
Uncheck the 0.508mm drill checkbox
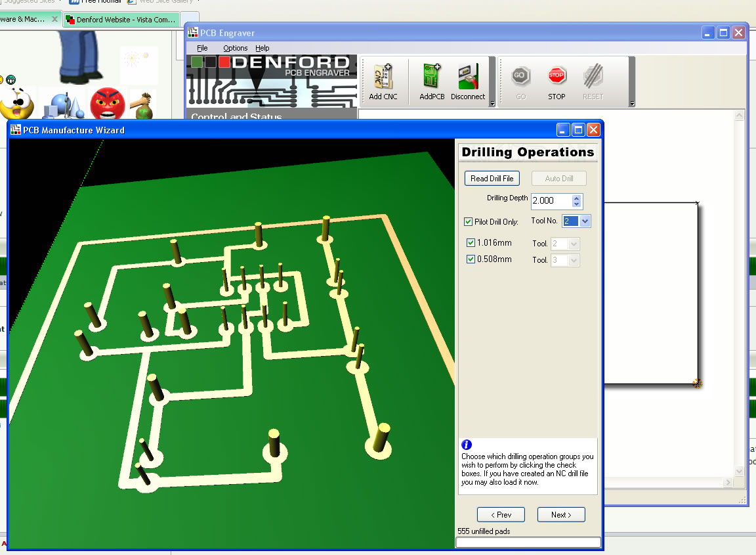(x=471, y=259)
